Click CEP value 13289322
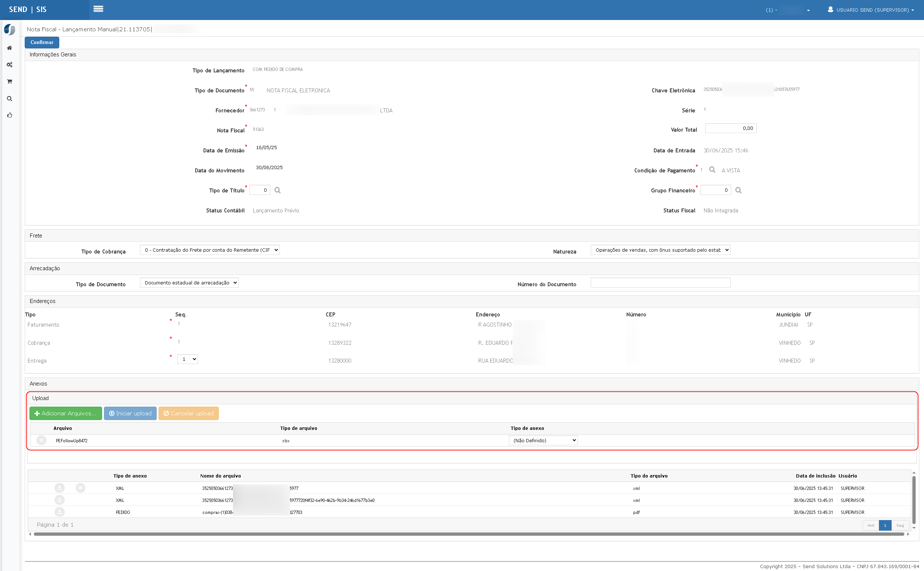The width and height of the screenshot is (924, 571). 340,343
